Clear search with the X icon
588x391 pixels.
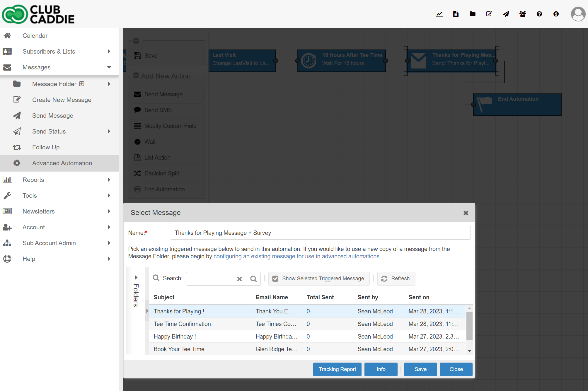pyautogui.click(x=239, y=279)
